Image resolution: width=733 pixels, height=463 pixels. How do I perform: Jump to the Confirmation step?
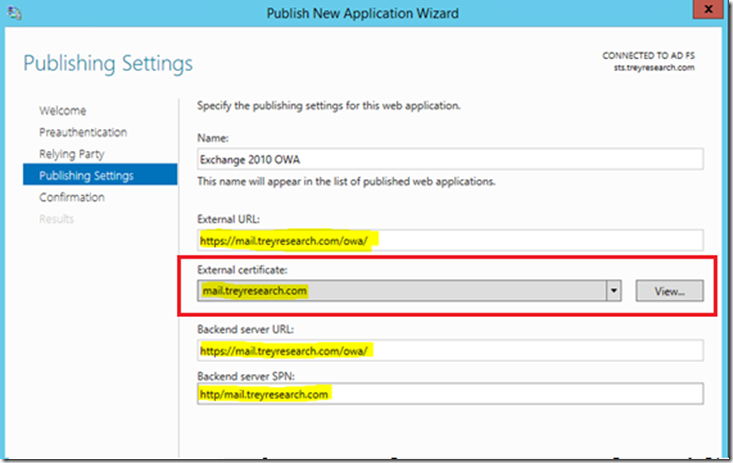click(x=72, y=197)
